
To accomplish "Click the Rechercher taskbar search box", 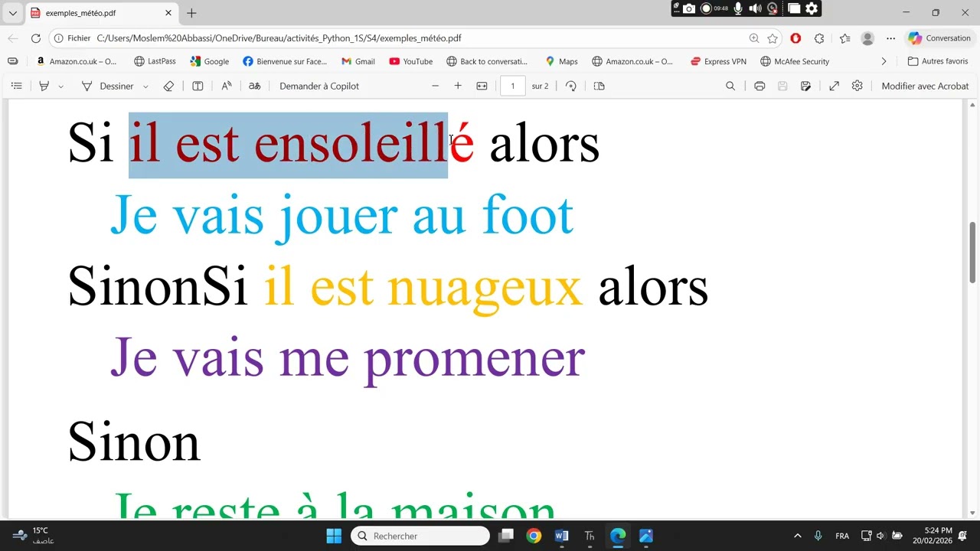I will (420, 536).
